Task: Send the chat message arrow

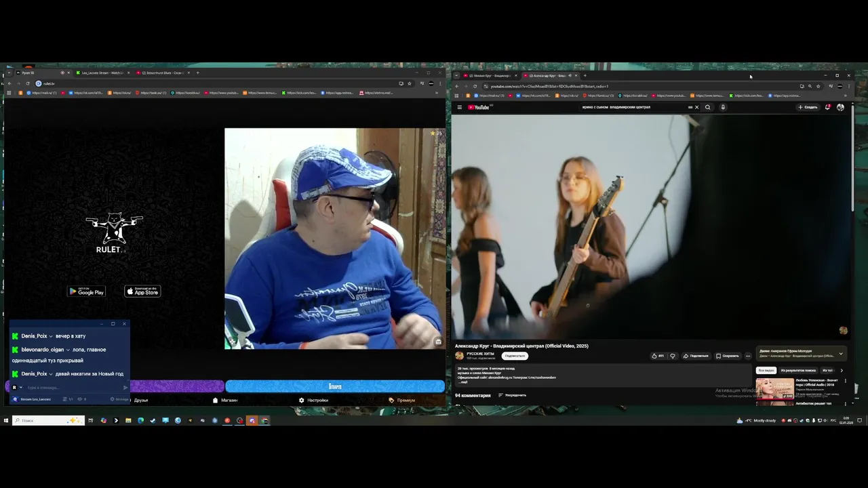Action: pyautogui.click(x=125, y=388)
